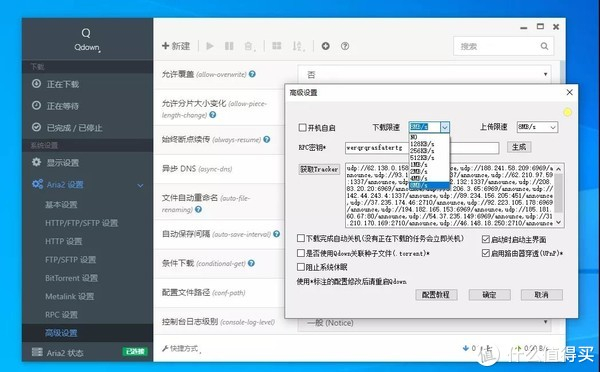Open the 允许覆盖 select box
This screenshot has width=600, height=372.
[x=424, y=74]
